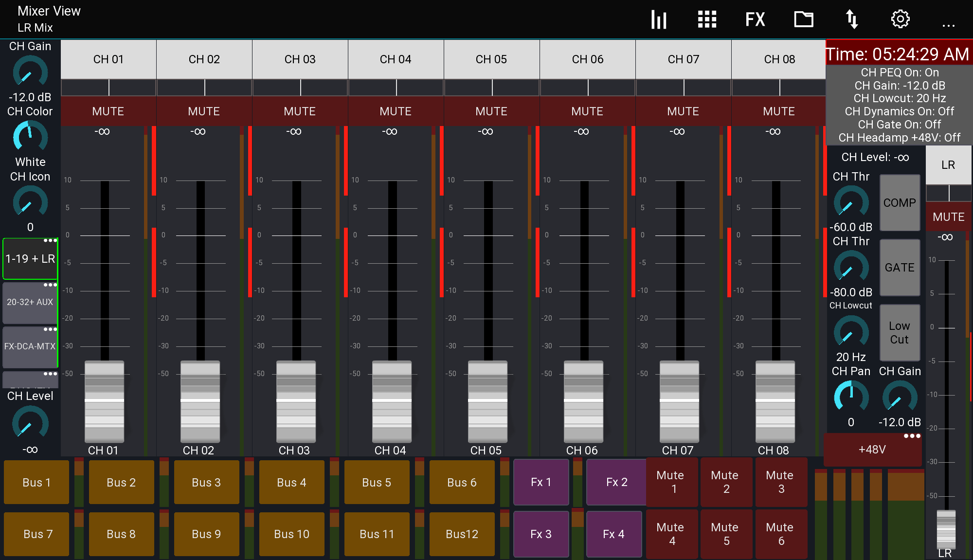Switch to the 20-32+ AUX layer
The height and width of the screenshot is (560, 973).
tap(30, 302)
